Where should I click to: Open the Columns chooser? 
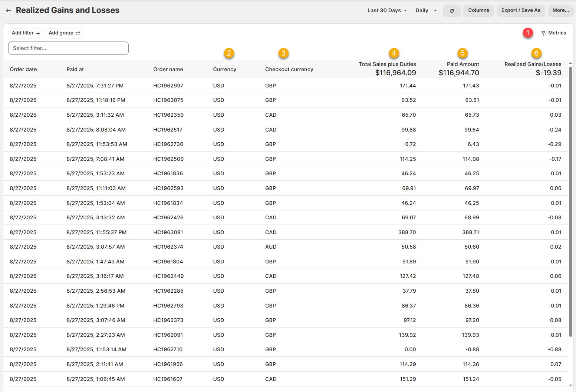(x=478, y=10)
